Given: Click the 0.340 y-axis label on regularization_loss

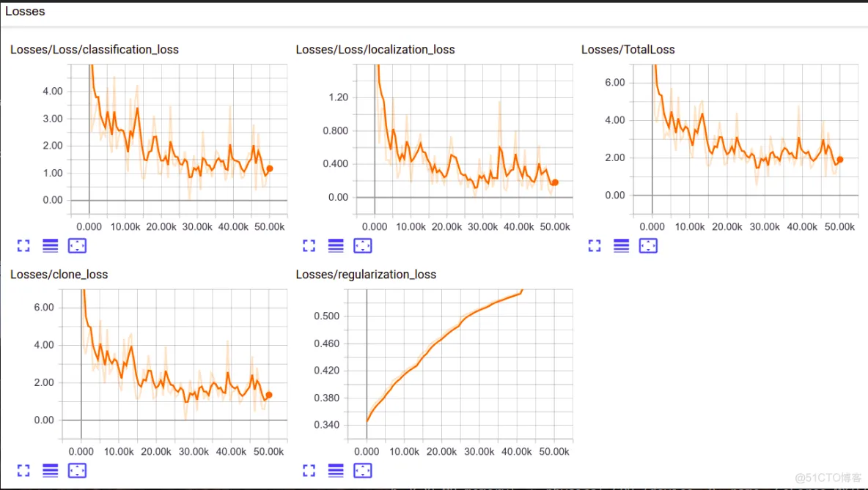Looking at the screenshot, I should 327,425.
